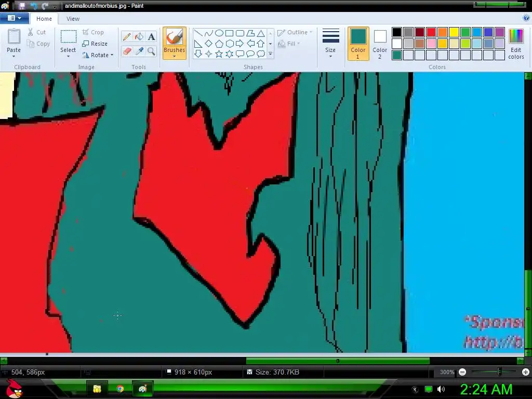The image size is (532, 399).
Task: Choose the Oval callout shape
Action: click(250, 54)
